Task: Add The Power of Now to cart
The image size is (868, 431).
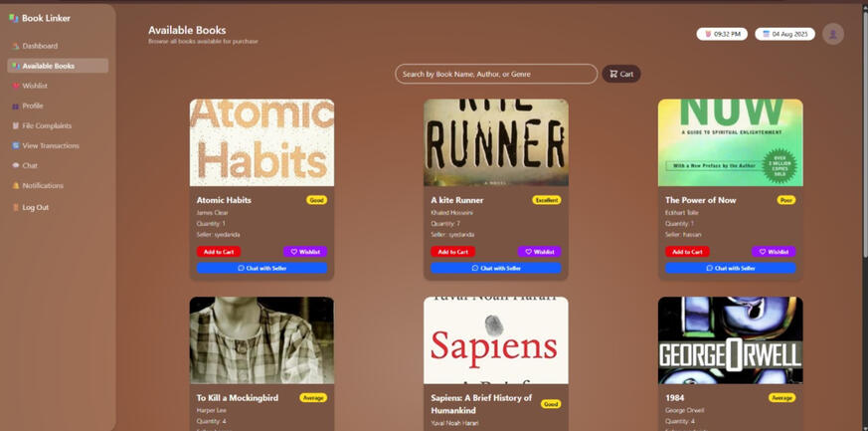Action: (x=687, y=252)
